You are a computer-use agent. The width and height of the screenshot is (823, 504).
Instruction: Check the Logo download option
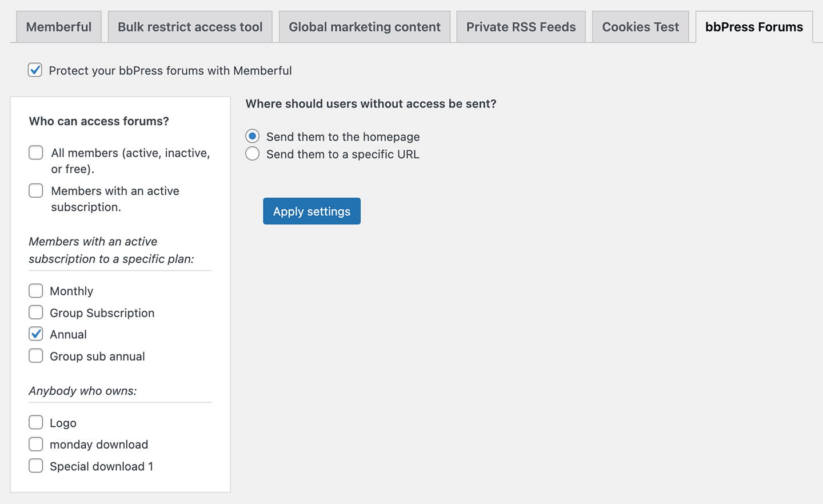tap(35, 422)
